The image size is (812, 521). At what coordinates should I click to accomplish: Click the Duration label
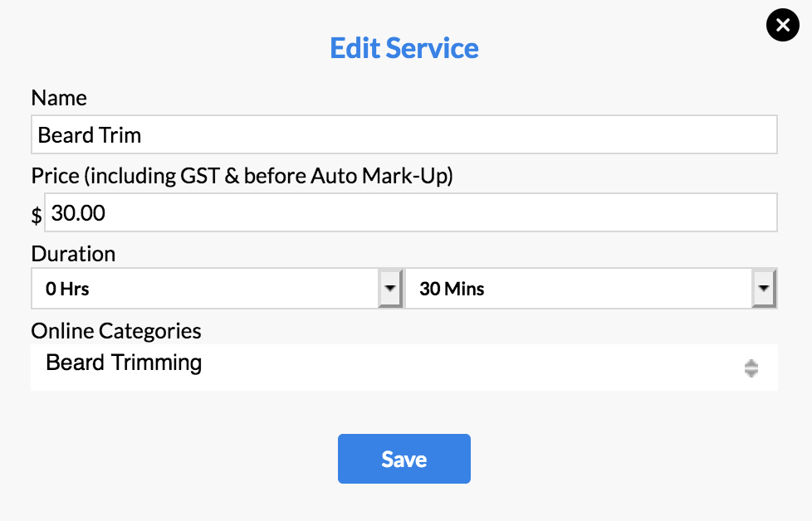click(73, 254)
